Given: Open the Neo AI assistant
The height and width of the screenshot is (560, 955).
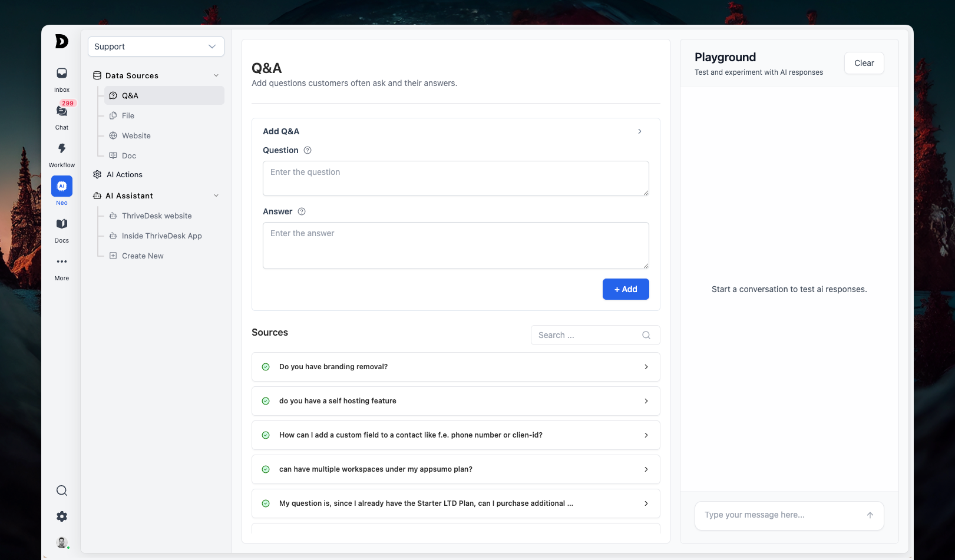Looking at the screenshot, I should pyautogui.click(x=61, y=186).
